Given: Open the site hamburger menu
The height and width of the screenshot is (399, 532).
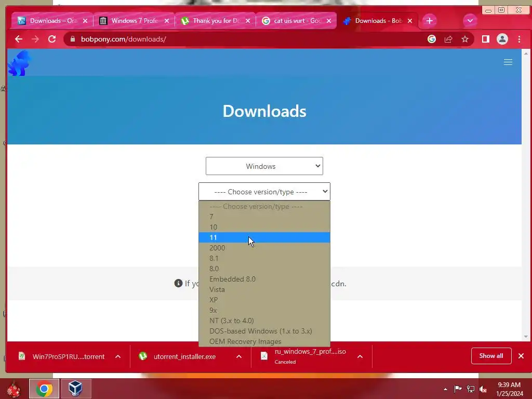Looking at the screenshot, I should pos(508,62).
